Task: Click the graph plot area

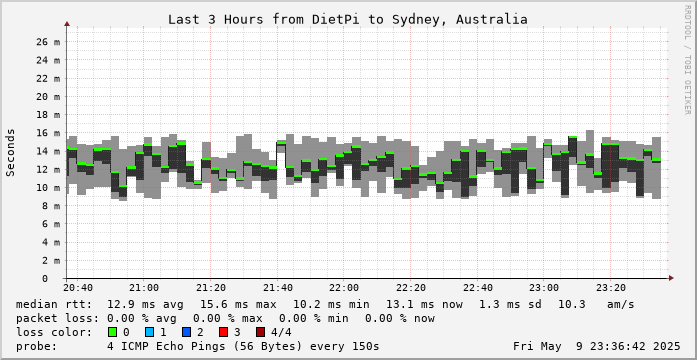Action: [x=367, y=153]
